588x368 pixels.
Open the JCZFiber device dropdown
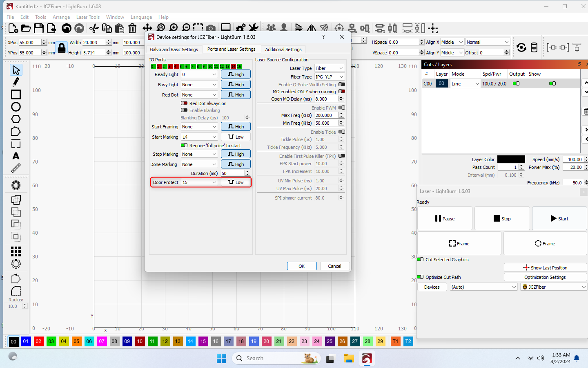[554, 287]
